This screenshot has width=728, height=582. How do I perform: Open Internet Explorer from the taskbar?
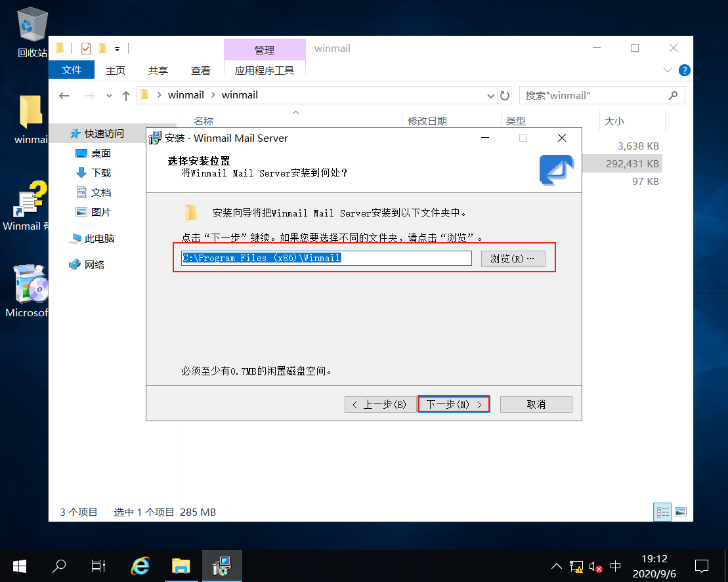click(140, 566)
